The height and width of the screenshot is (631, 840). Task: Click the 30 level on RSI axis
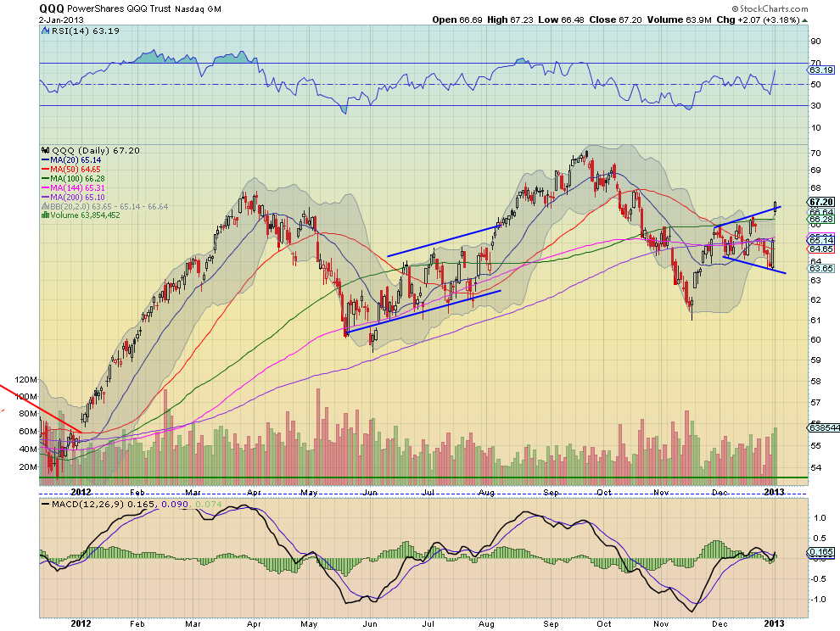(x=816, y=105)
